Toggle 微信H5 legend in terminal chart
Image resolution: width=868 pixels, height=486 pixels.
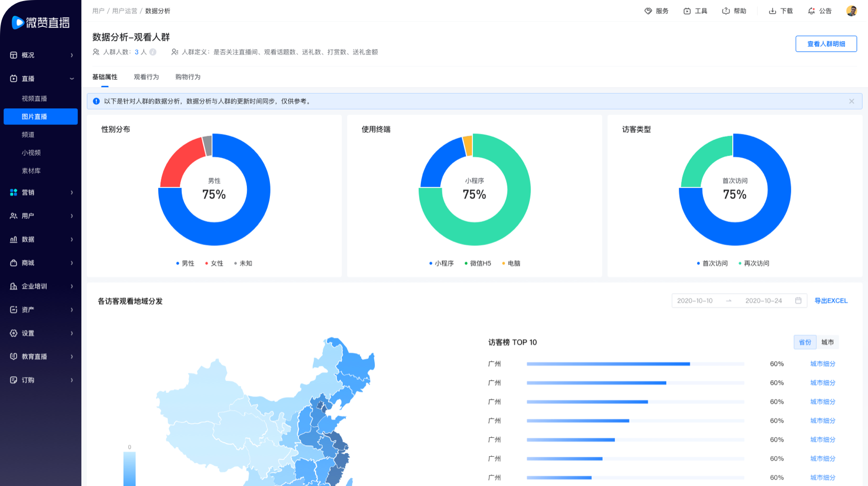point(478,263)
